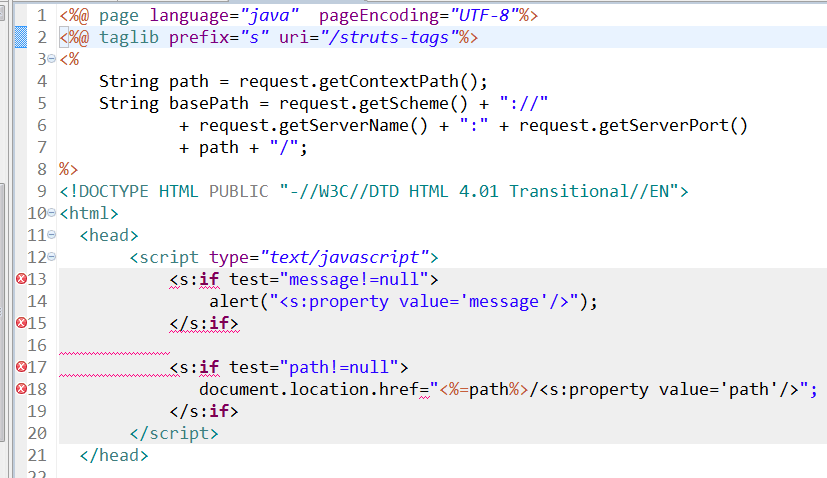827x478 pixels.
Task: Click error marker icon on line 18
Action: 22,388
